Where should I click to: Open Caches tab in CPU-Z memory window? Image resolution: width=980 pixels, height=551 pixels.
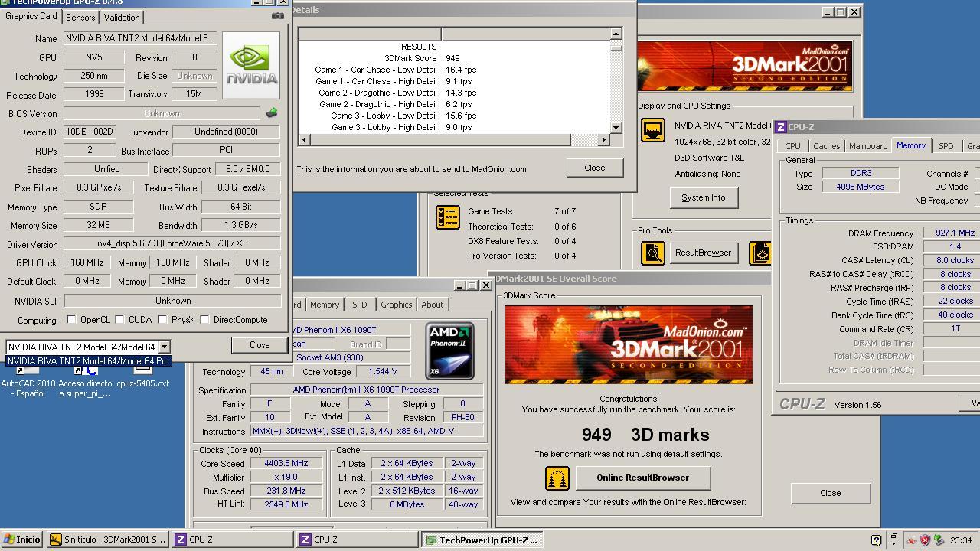tap(826, 146)
